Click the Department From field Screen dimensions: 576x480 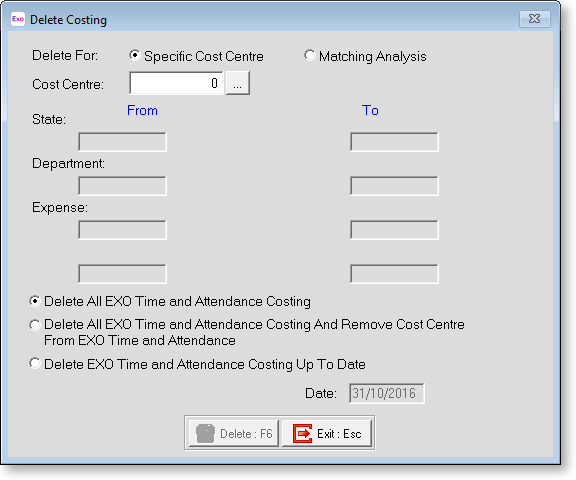[x=122, y=186]
